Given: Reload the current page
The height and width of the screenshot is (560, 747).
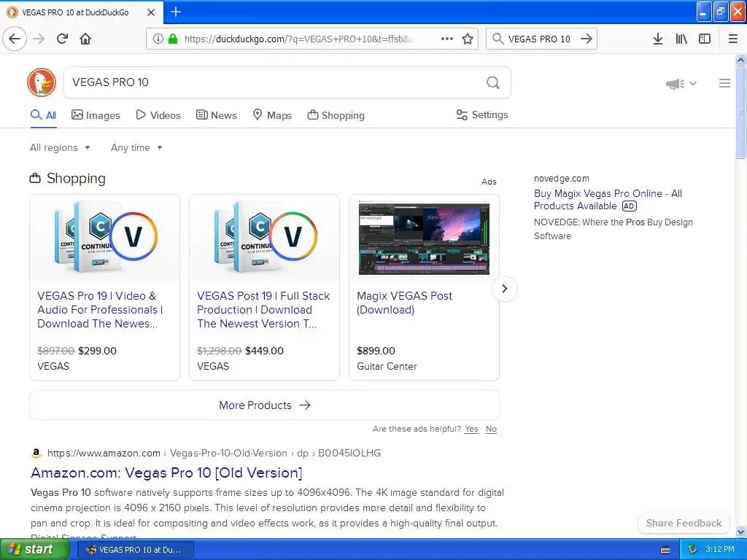Looking at the screenshot, I should (x=63, y=39).
